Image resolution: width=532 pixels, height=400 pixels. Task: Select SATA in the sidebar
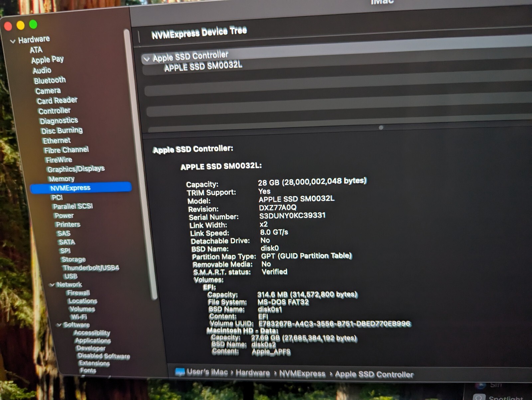point(67,242)
